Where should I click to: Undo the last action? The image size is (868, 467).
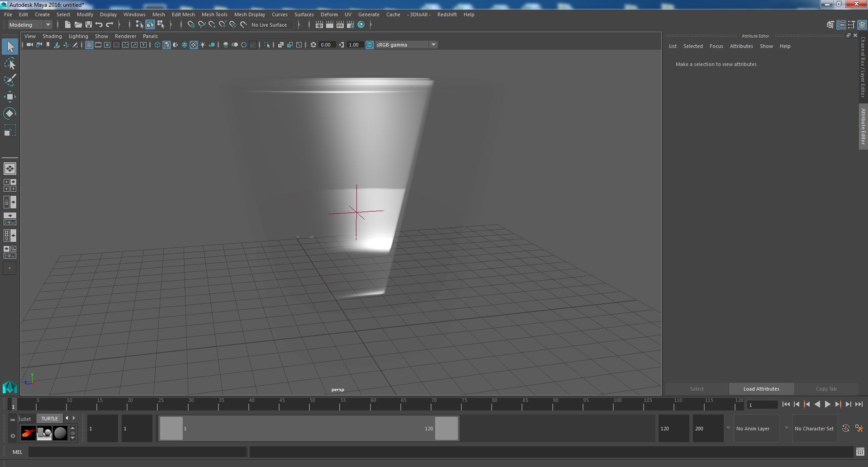[99, 25]
